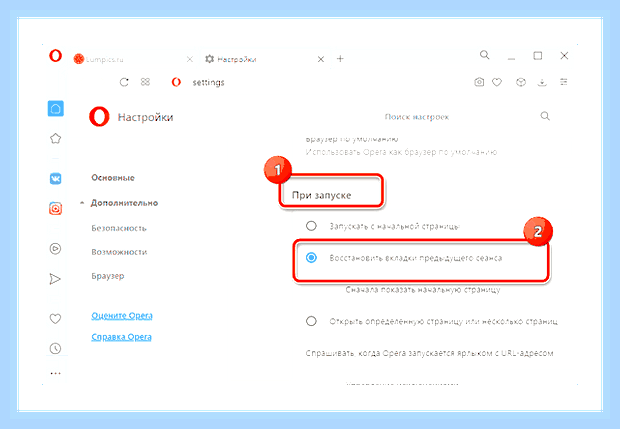The image size is (620, 429).
Task: Open sidebar heart bookmarks icon
Action: tap(55, 318)
